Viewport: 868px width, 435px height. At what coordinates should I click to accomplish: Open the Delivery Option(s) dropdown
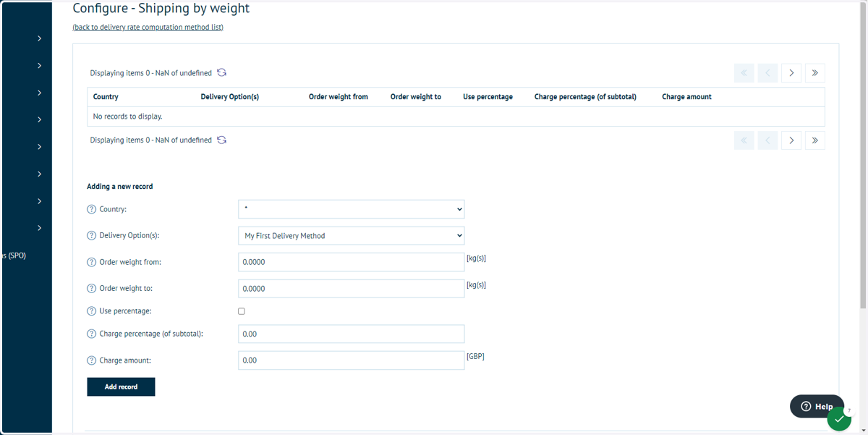[352, 236]
